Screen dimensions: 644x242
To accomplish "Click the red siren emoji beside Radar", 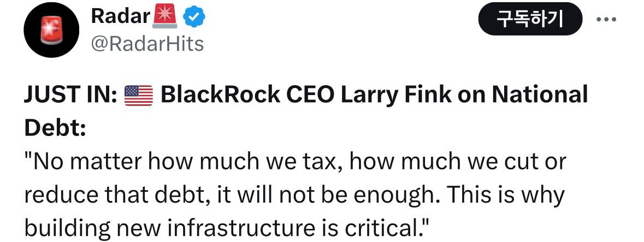I will click(164, 17).
